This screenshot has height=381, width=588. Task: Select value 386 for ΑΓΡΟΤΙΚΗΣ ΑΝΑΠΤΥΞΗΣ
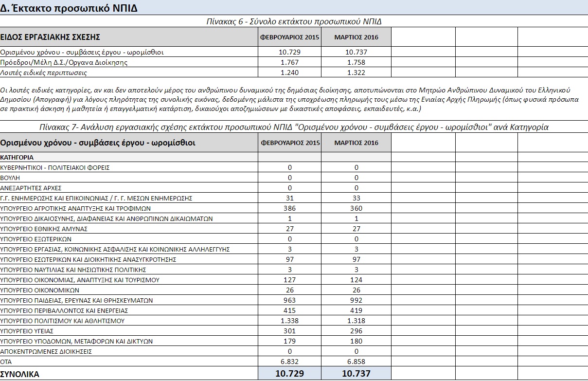(x=290, y=208)
